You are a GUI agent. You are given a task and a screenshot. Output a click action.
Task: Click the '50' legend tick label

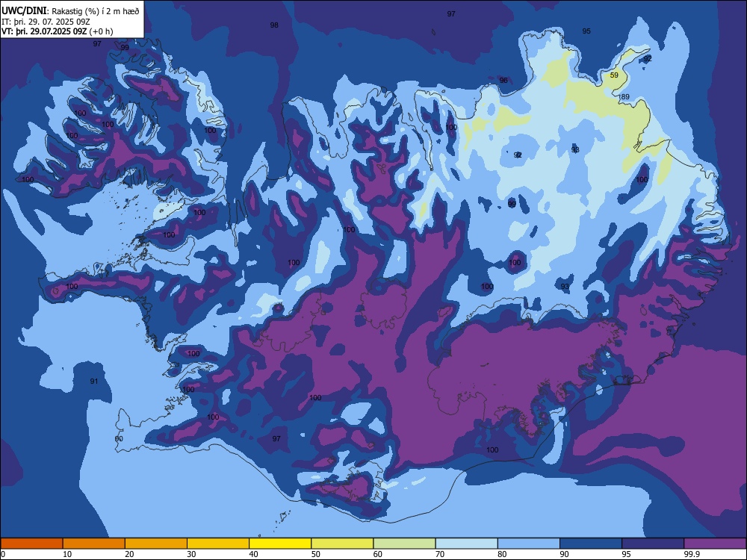pos(315,554)
